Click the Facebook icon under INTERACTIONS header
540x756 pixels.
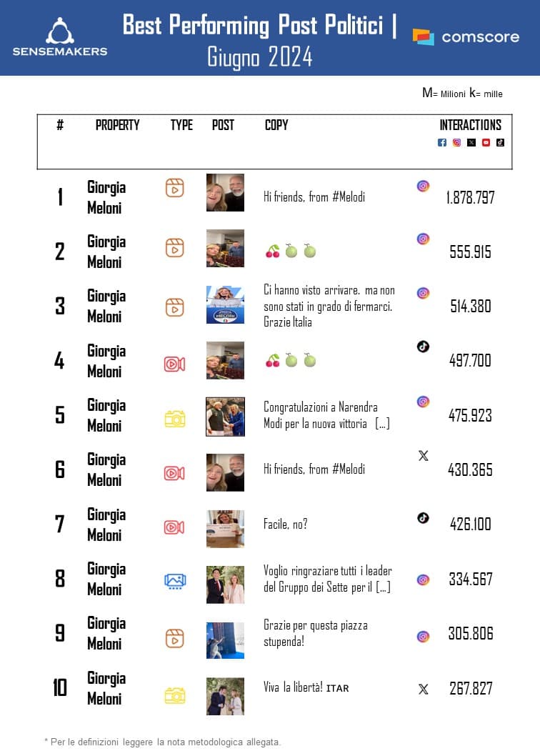(441, 142)
